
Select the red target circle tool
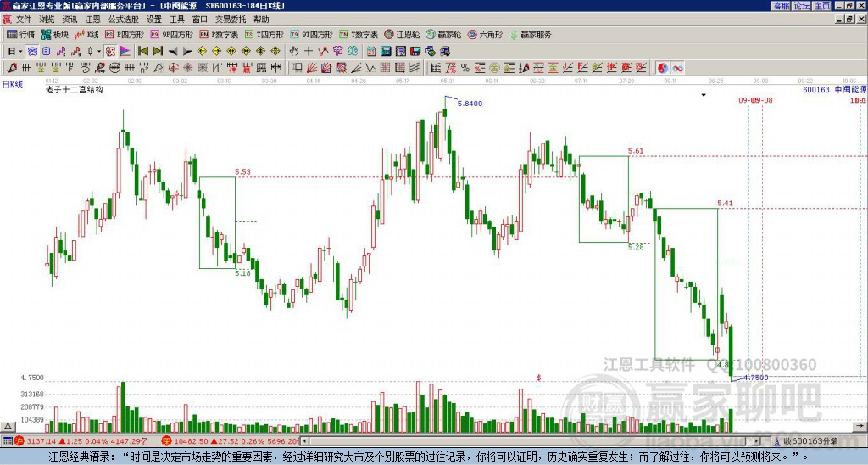pos(173,68)
